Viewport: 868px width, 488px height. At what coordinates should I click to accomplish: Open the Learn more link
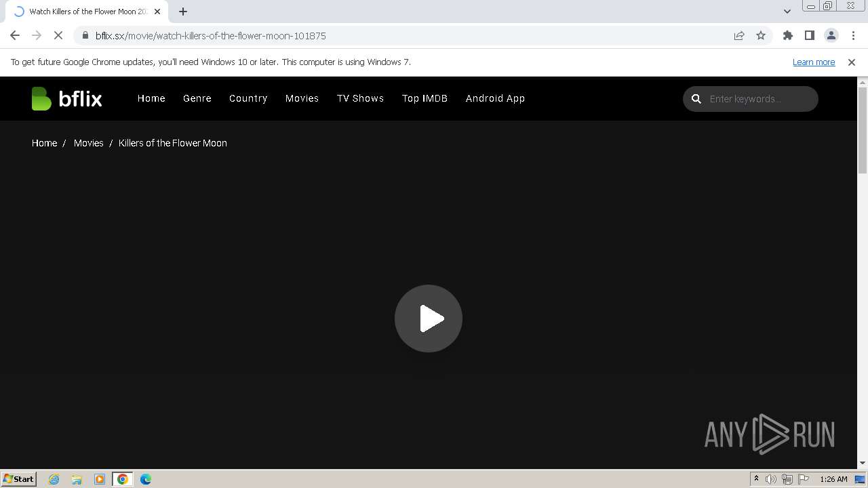(x=814, y=62)
